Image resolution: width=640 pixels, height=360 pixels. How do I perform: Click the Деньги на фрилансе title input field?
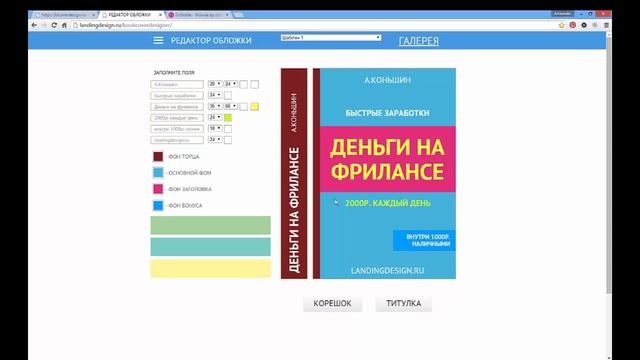(x=177, y=107)
